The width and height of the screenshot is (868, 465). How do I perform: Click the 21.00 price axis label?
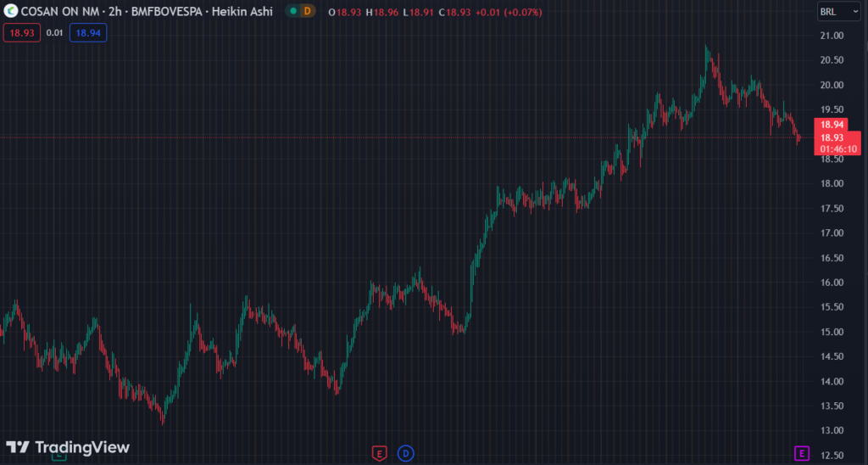832,36
